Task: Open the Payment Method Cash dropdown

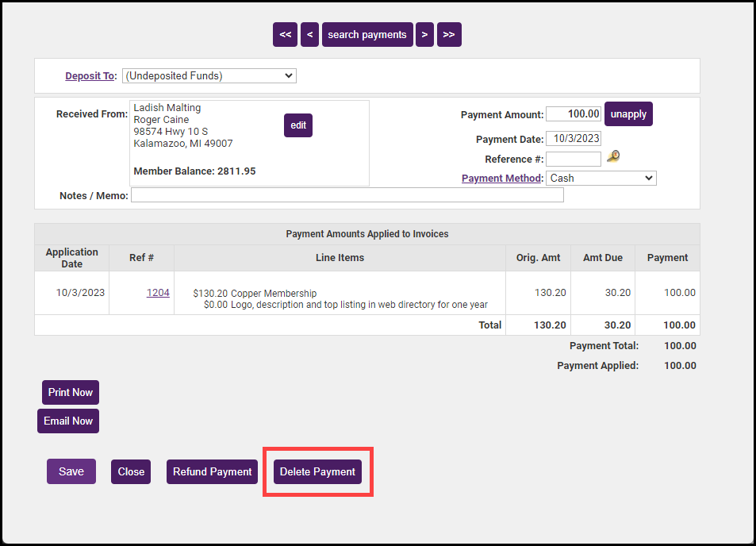Action: pos(601,179)
